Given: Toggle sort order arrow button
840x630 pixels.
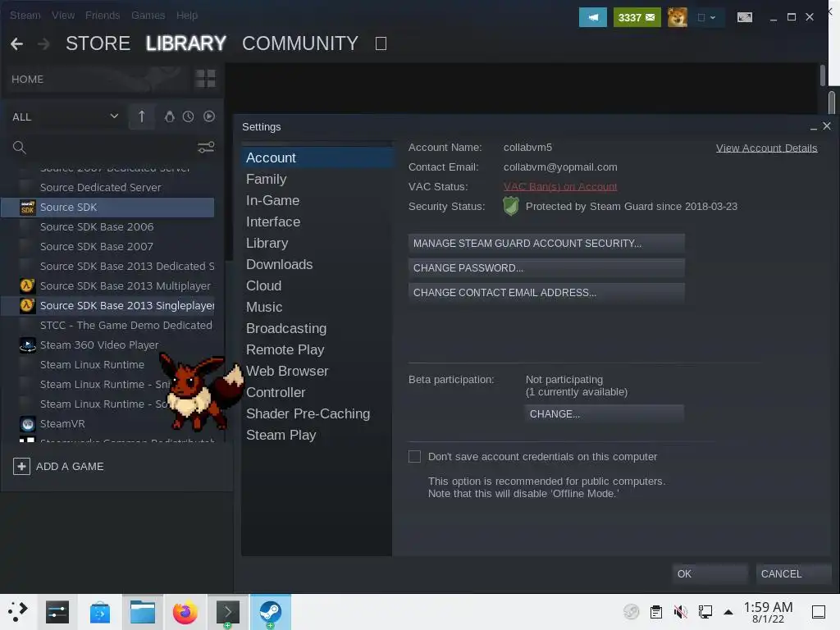Looking at the screenshot, I should coord(141,116).
